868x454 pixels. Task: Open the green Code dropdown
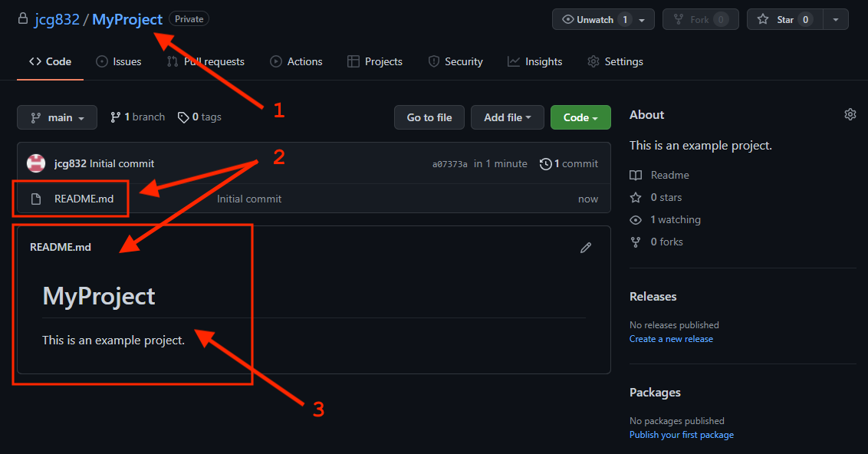pos(580,117)
